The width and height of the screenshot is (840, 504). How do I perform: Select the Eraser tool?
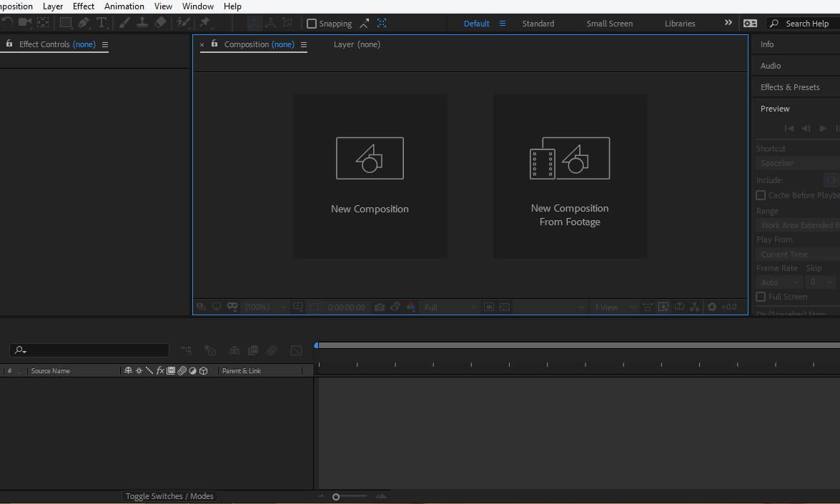coord(161,23)
